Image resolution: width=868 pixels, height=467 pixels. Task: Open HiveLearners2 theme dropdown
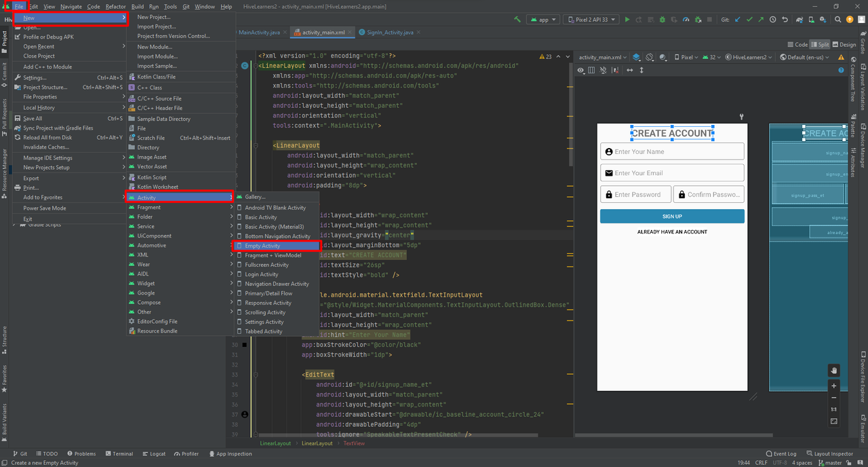click(749, 57)
